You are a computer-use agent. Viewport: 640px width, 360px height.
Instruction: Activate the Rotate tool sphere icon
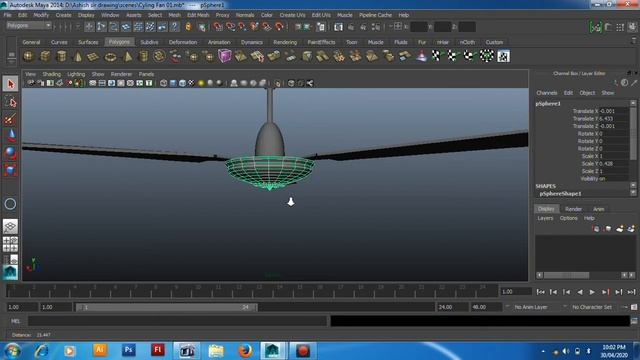pos(11,153)
